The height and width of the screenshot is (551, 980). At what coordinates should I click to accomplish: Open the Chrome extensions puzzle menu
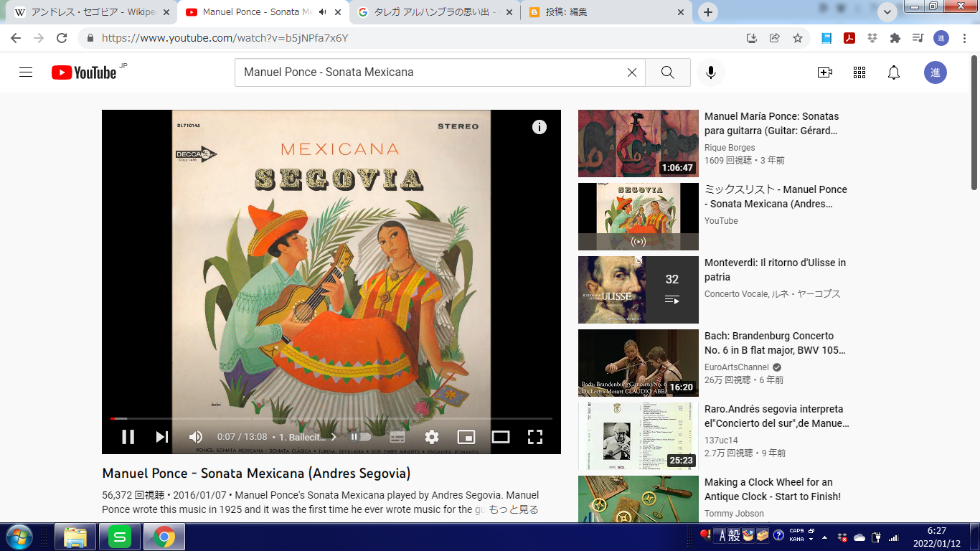click(895, 38)
